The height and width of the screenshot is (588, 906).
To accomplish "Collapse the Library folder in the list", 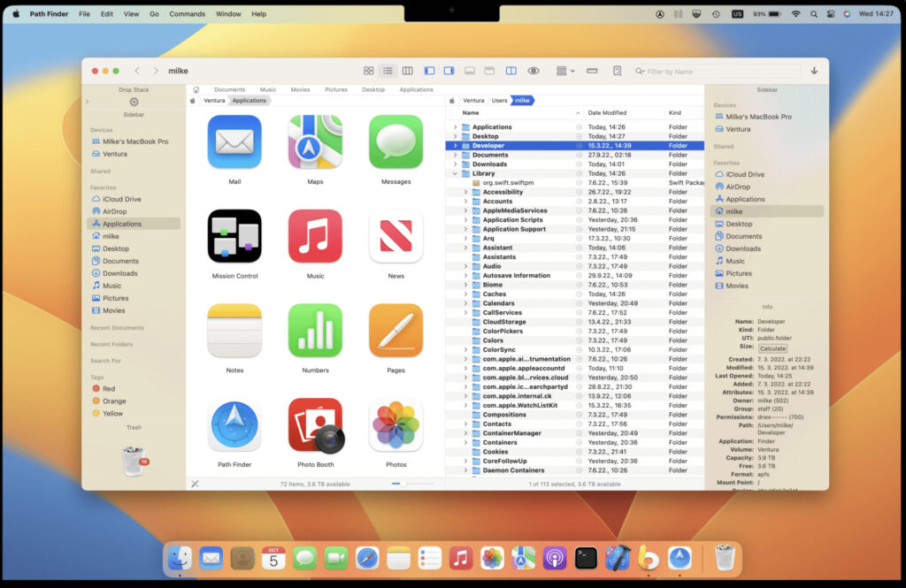I will (455, 174).
